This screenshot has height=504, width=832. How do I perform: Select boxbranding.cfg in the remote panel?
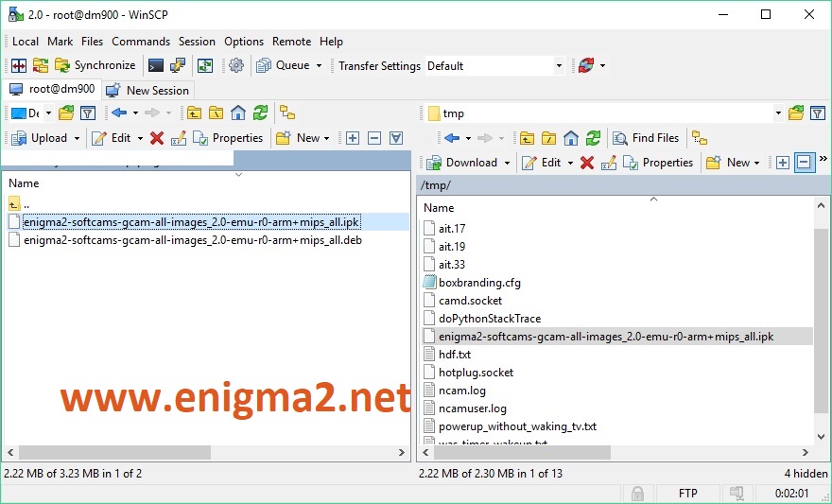(479, 283)
